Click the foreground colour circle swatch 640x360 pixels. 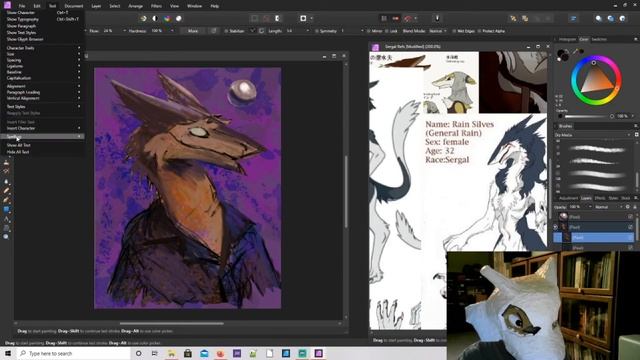pos(562,53)
